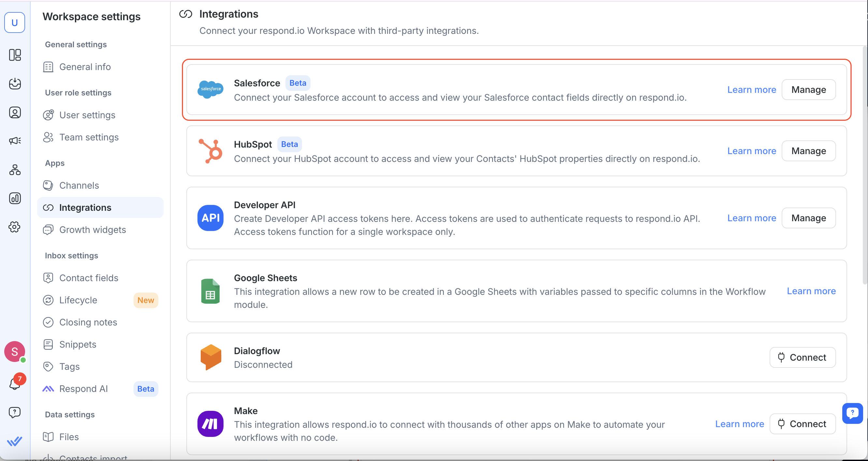Screen dimensions: 868x461
Task: Click the integrations list vertical scrollbar
Action: coord(865,168)
